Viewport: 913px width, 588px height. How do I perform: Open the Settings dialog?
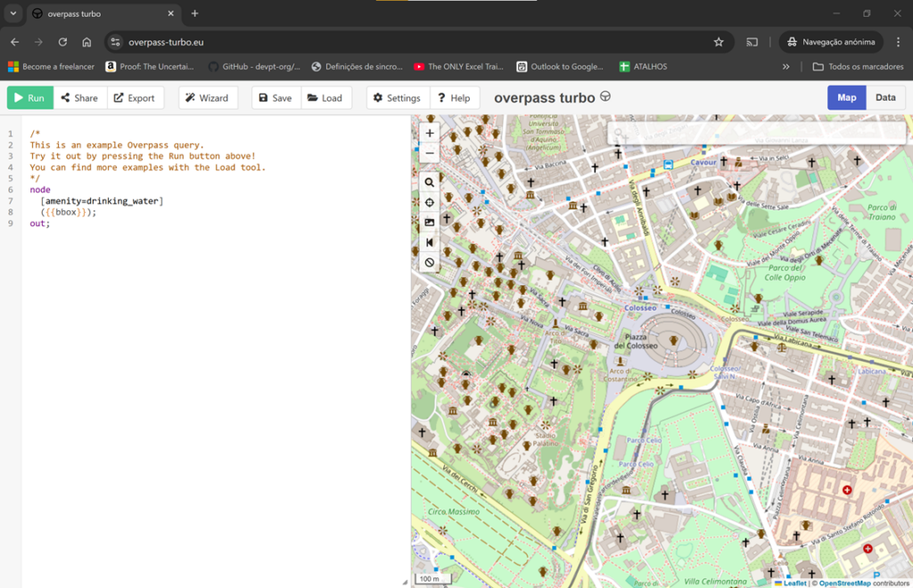397,98
